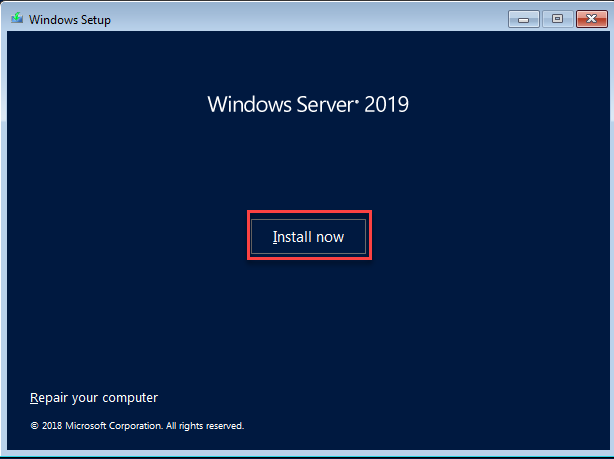The image size is (614, 459).
Task: Click the 2018 Microsoft Corporation copyright text
Action: tap(137, 426)
